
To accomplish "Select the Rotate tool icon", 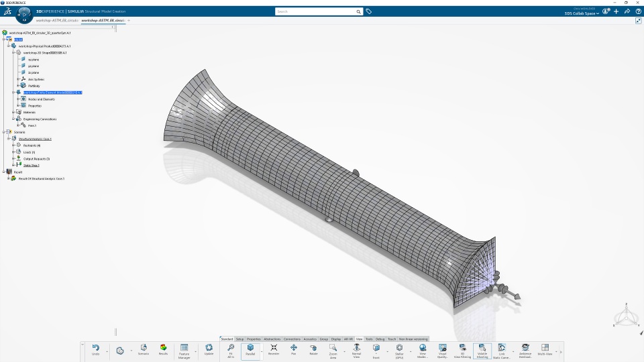I will pos(313,348).
